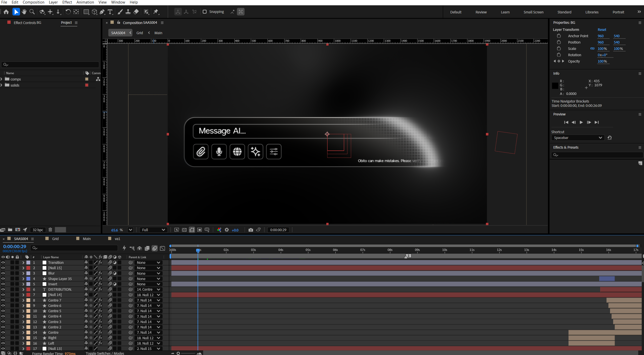
Task: Expand the Invert layer properties
Action: point(23,284)
